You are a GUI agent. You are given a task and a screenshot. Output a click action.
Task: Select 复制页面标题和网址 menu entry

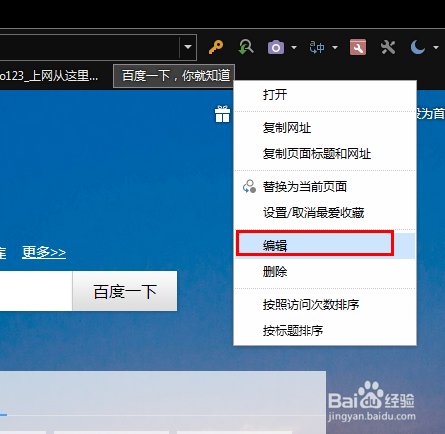pos(325,154)
